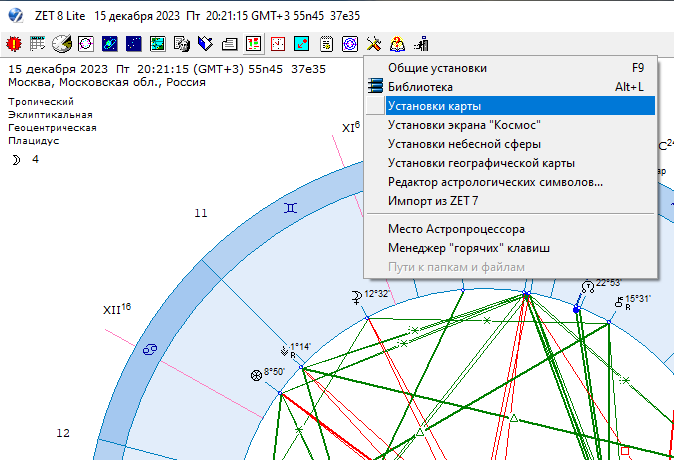Select Установки карты in the menu
Image resolution: width=674 pixels, height=460 pixels.
[x=511, y=106]
